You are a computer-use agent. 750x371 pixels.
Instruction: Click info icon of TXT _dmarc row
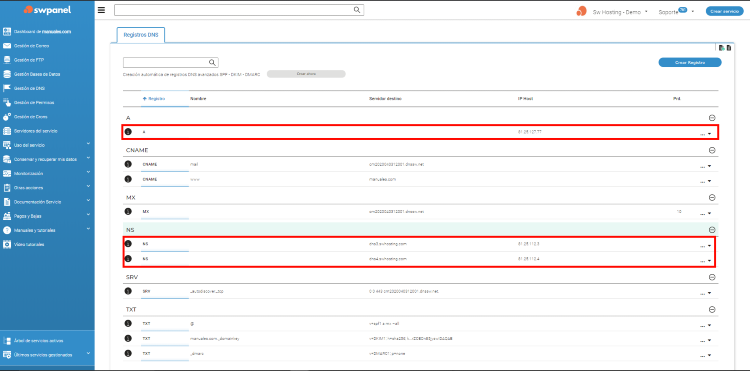(128, 353)
